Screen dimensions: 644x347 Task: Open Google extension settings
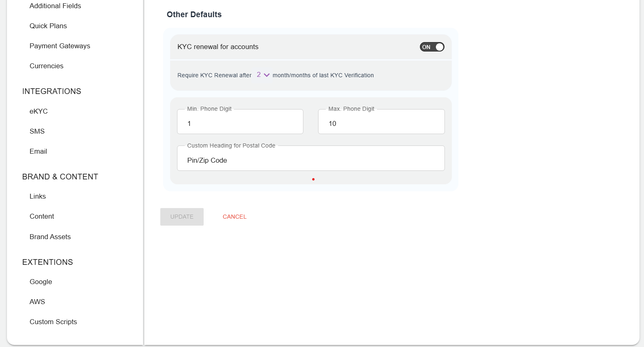[x=40, y=282]
